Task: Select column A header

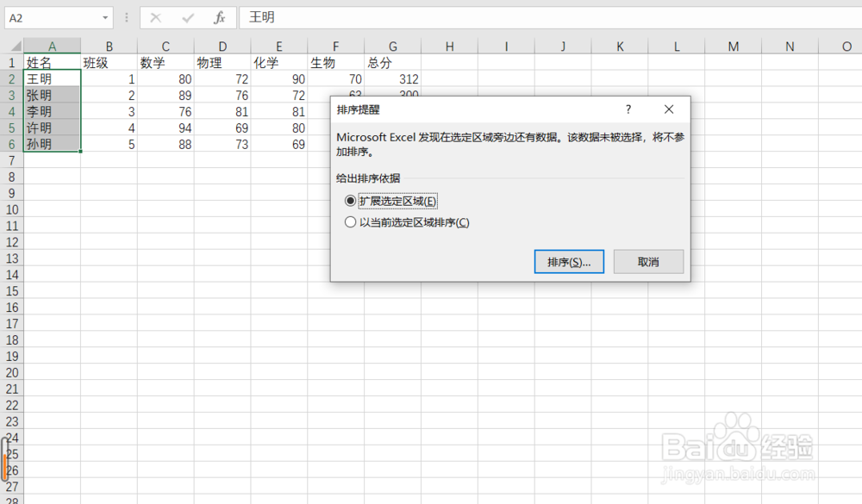Action: [53, 45]
